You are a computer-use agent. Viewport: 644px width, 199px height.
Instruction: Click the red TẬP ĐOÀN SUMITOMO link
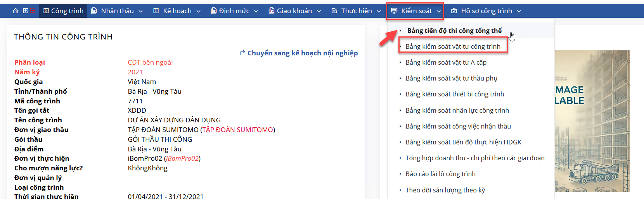point(238,130)
